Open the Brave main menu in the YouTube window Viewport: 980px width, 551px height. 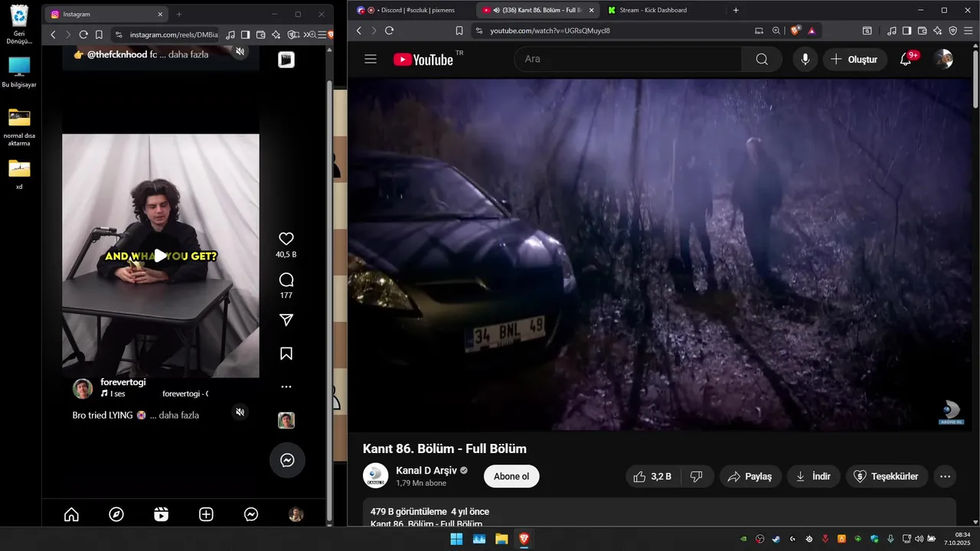point(969,31)
